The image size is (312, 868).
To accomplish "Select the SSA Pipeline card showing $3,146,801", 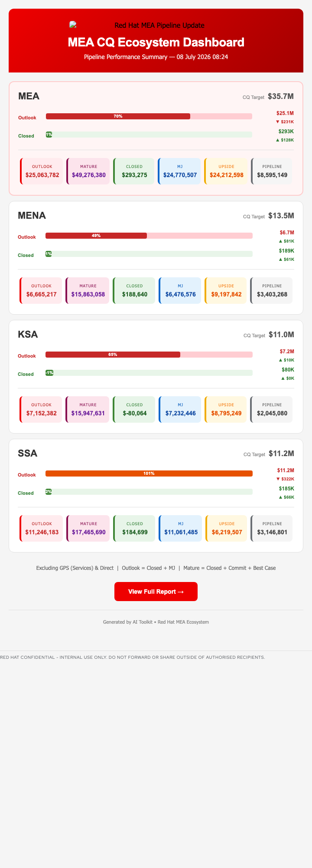I will [x=272, y=529].
